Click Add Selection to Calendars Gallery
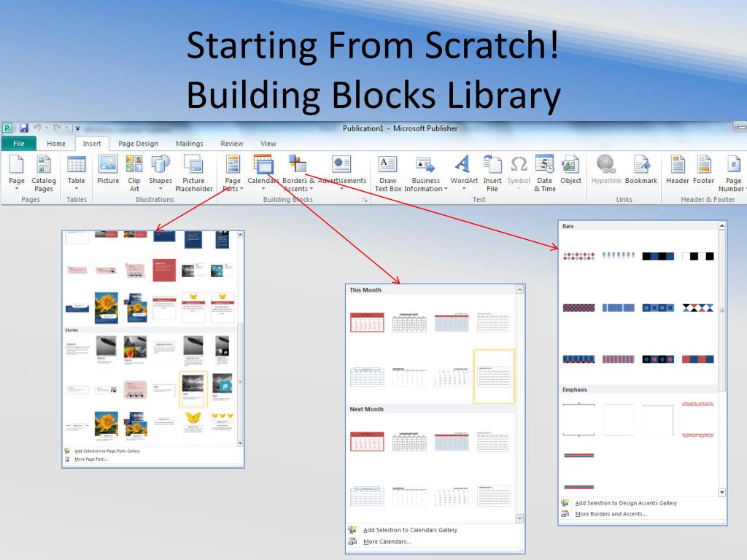This screenshot has width=747, height=560. [410, 530]
